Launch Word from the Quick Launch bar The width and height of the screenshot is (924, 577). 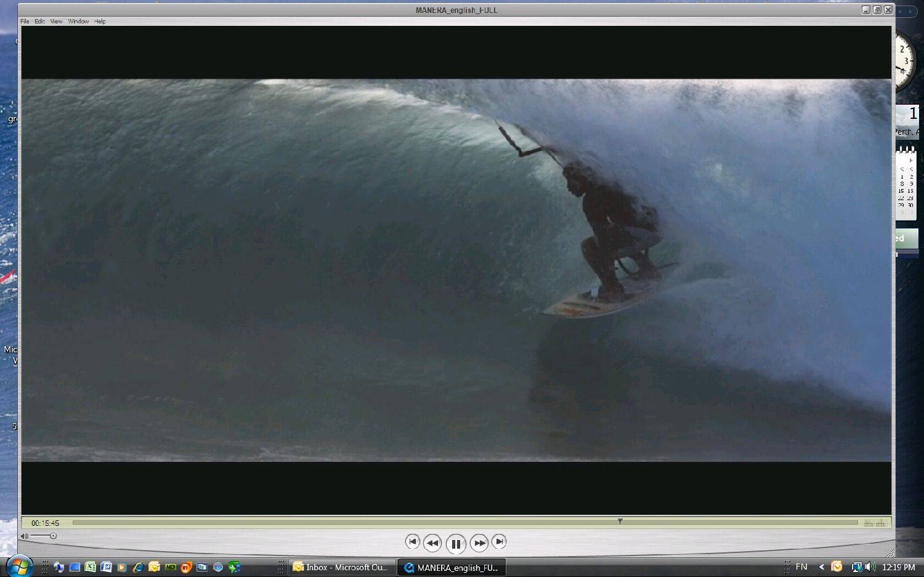click(x=106, y=567)
